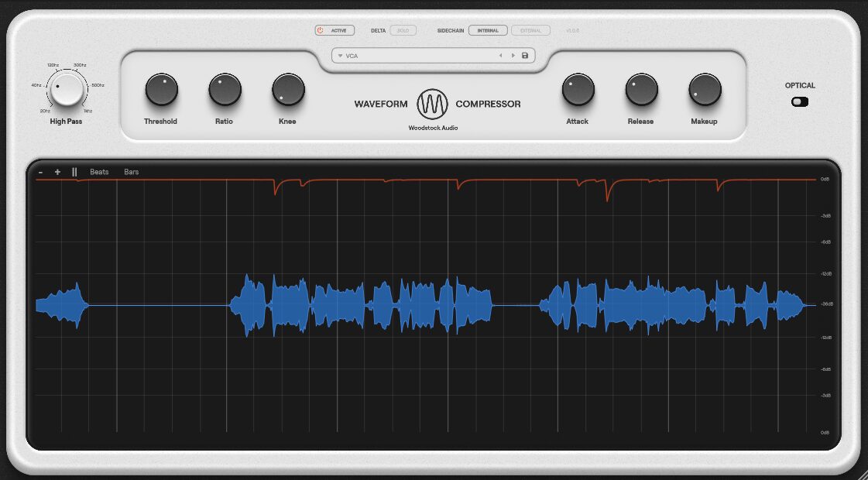This screenshot has height=480, width=868.
Task: Click the Woodstock Audio logo
Action: [x=433, y=103]
